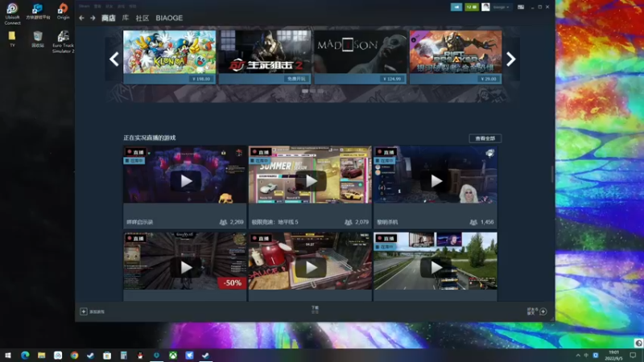Click 添加游戏 add a game button

point(93,312)
